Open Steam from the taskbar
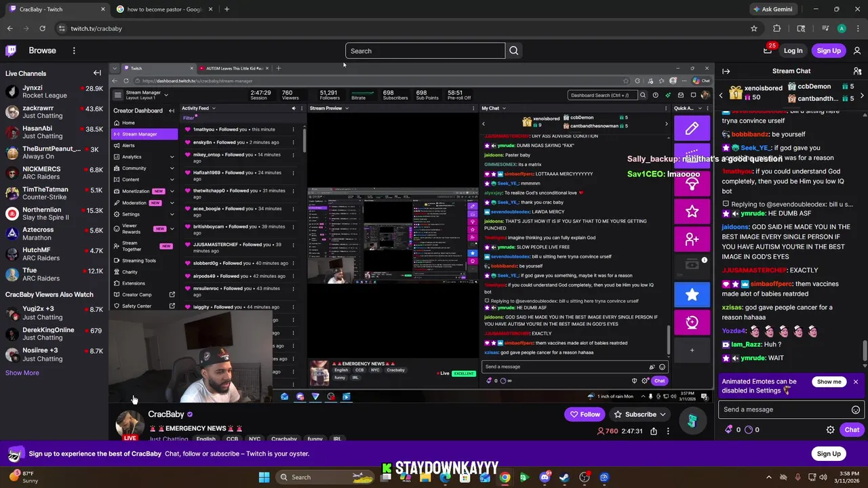868x488 pixels. [564, 477]
